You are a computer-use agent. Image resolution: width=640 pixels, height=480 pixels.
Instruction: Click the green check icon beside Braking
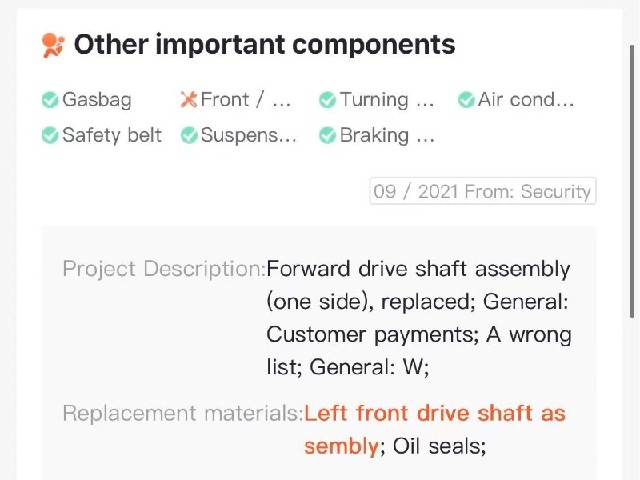[327, 136]
